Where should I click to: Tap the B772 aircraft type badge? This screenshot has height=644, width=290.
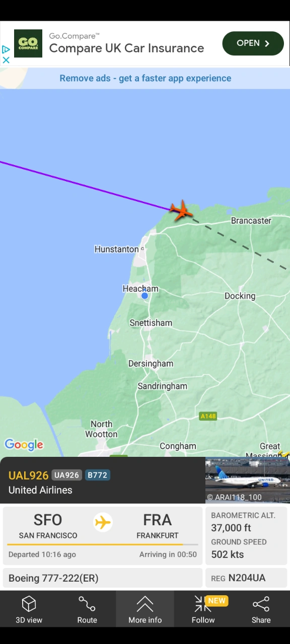pyautogui.click(x=97, y=475)
